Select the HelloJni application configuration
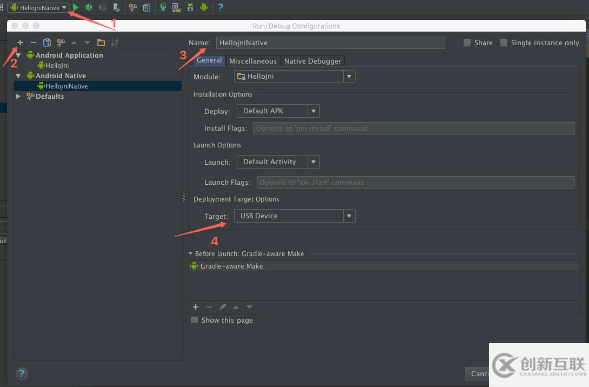This screenshot has width=589, height=387. pos(53,65)
